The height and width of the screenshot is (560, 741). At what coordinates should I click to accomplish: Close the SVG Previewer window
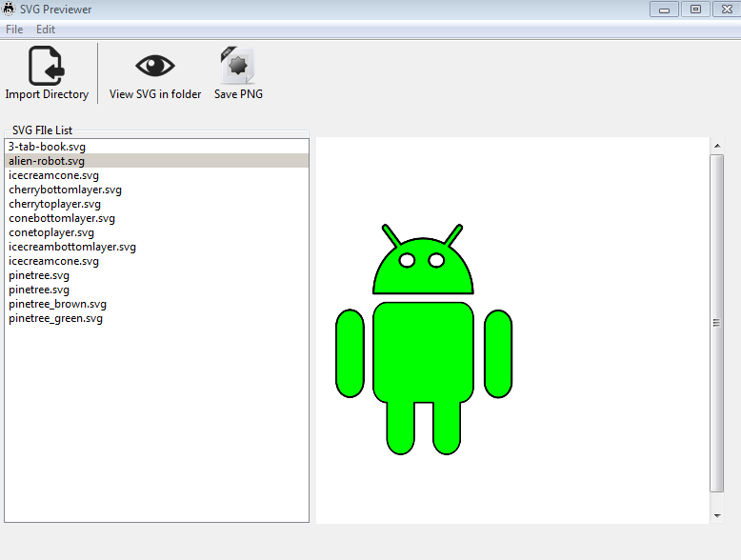point(727,9)
